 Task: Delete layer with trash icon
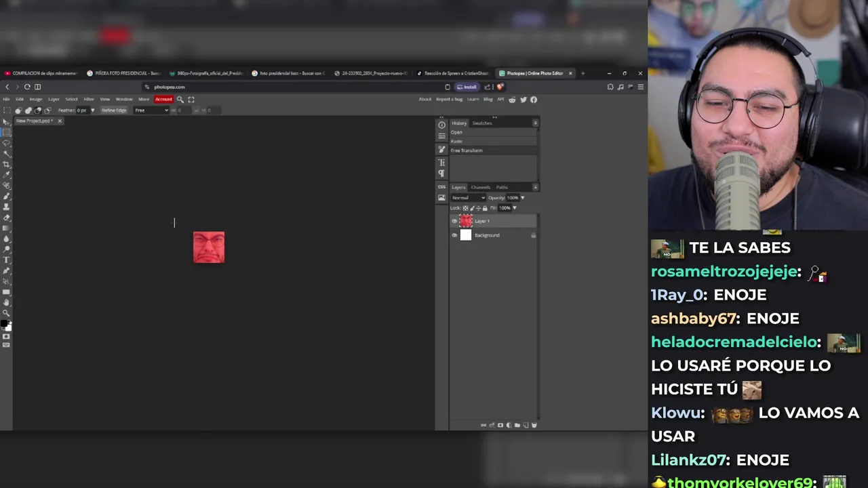[x=534, y=425]
